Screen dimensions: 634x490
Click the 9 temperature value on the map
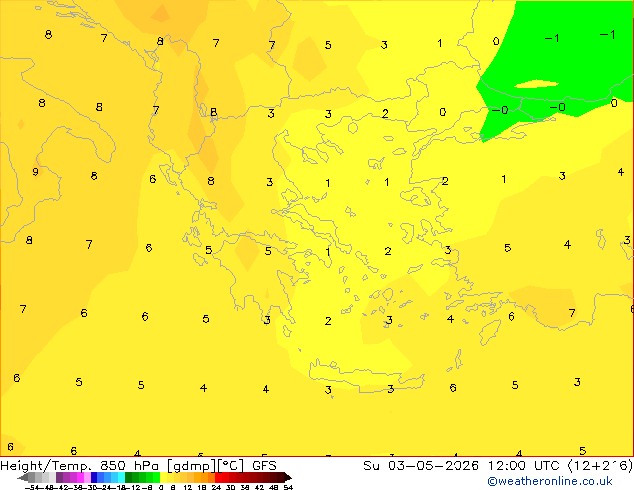(x=36, y=172)
